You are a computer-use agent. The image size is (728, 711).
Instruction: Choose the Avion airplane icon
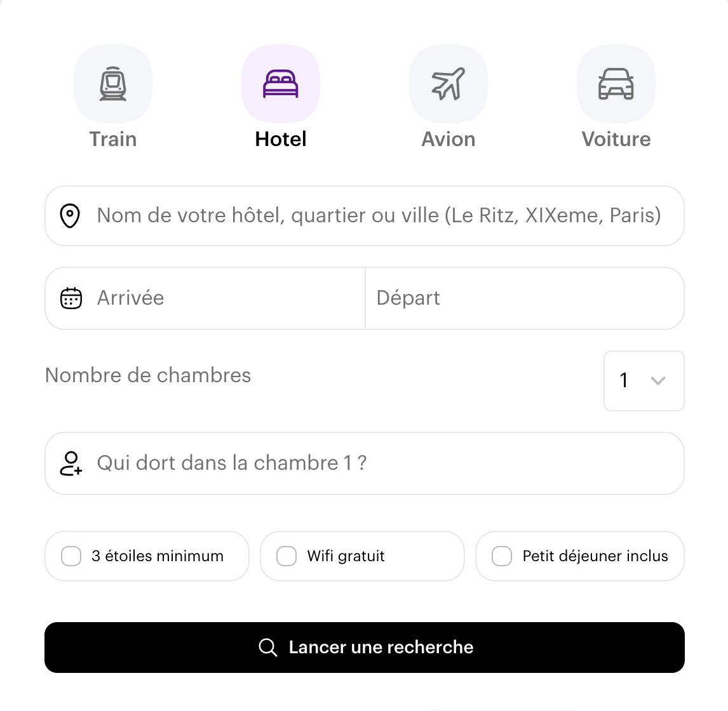point(448,84)
